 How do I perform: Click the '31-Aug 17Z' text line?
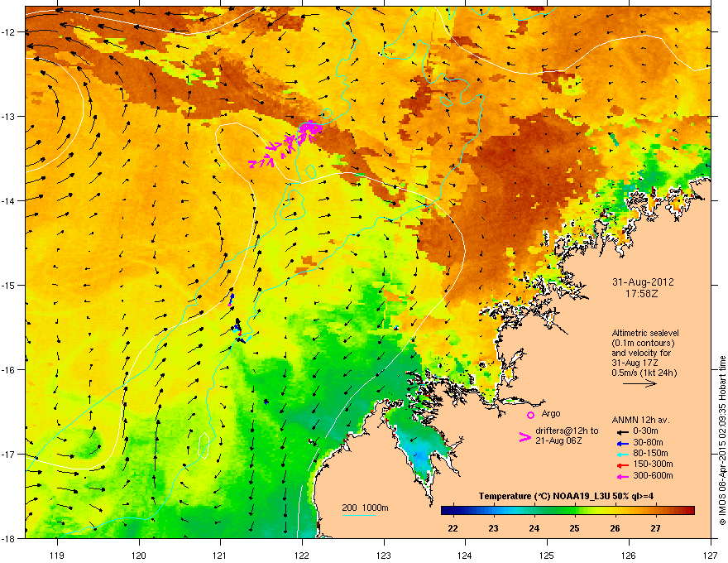click(634, 363)
